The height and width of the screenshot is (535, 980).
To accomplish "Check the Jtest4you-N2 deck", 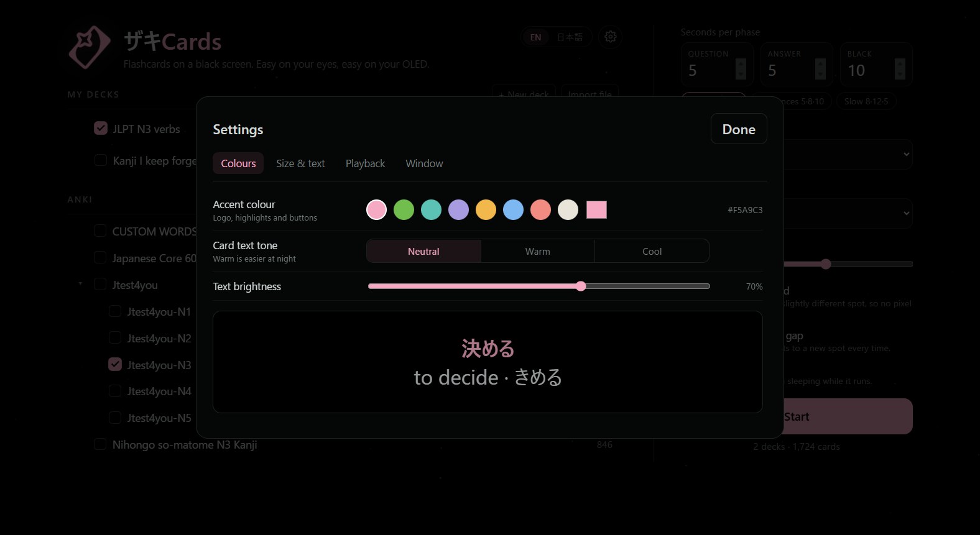I will pos(115,337).
